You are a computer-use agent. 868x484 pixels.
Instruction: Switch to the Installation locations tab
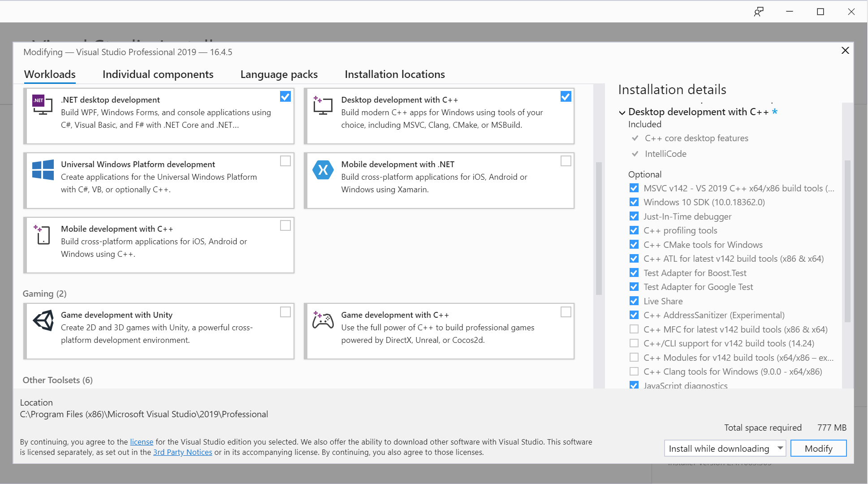[x=395, y=74]
